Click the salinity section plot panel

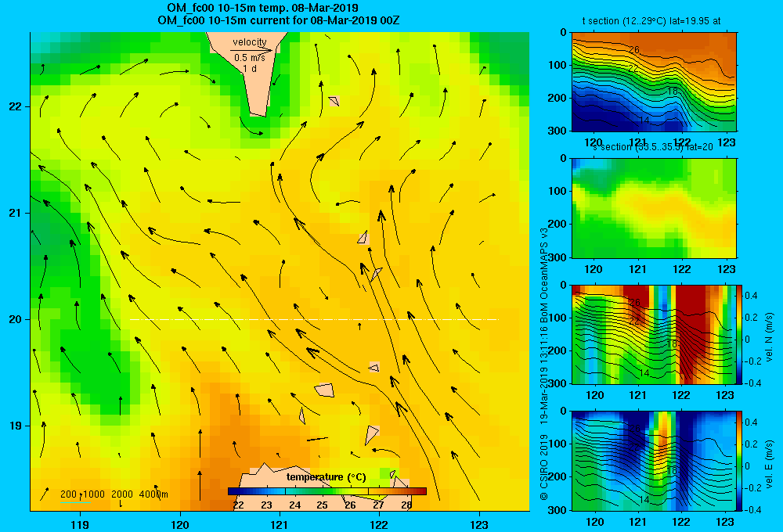point(654,208)
